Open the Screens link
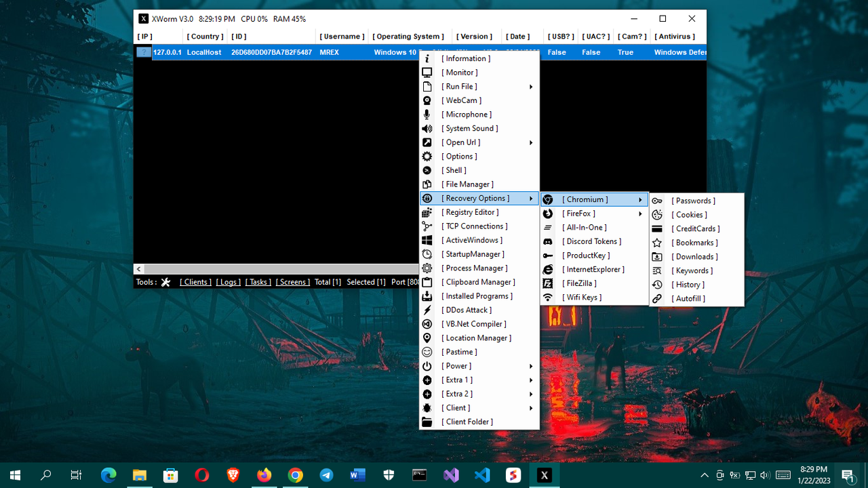The width and height of the screenshot is (868, 488). pos(292,281)
